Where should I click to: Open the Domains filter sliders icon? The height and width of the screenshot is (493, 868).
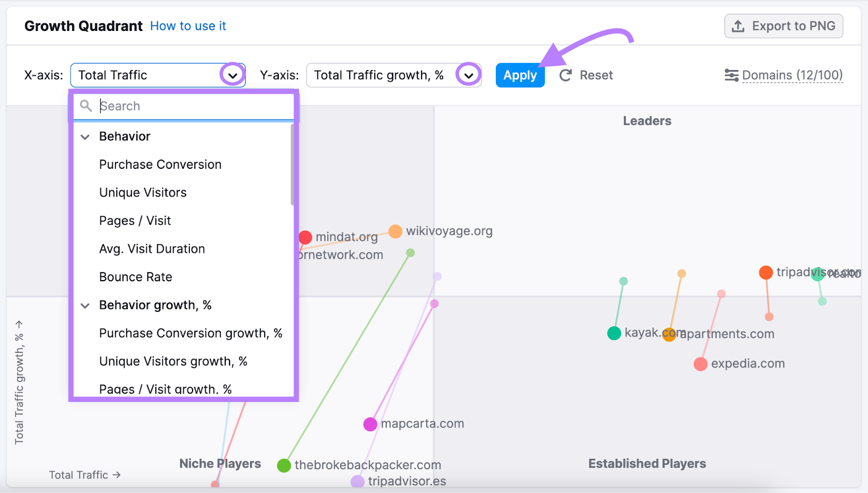(732, 75)
